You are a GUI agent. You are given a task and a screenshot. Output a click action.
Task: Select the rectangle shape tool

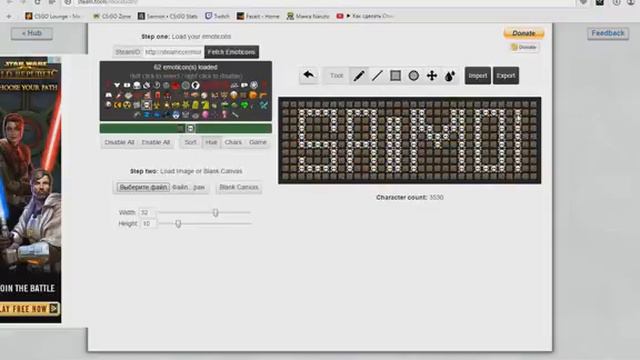click(x=395, y=76)
